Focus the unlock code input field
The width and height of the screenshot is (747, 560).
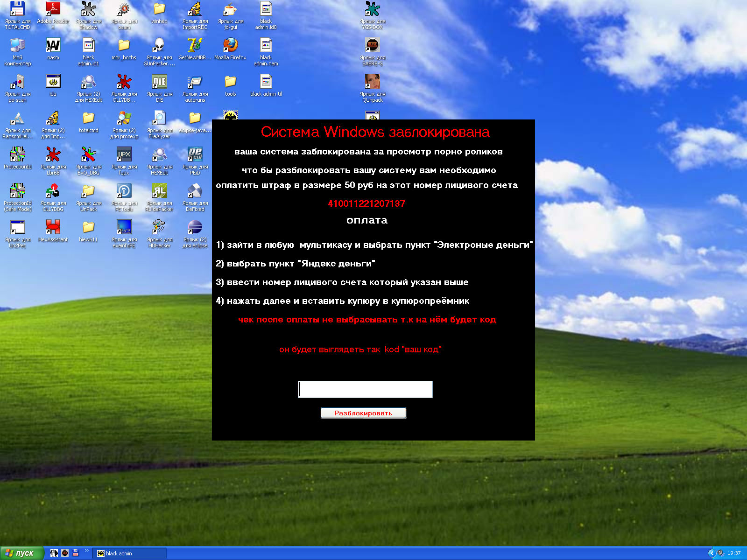(x=365, y=389)
